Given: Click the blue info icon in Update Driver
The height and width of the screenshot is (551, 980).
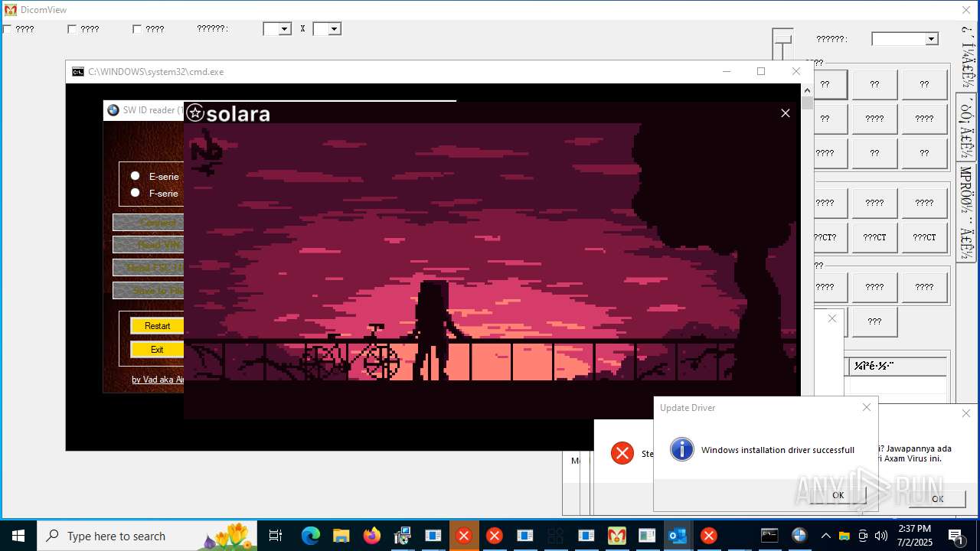Looking at the screenshot, I should (681, 449).
